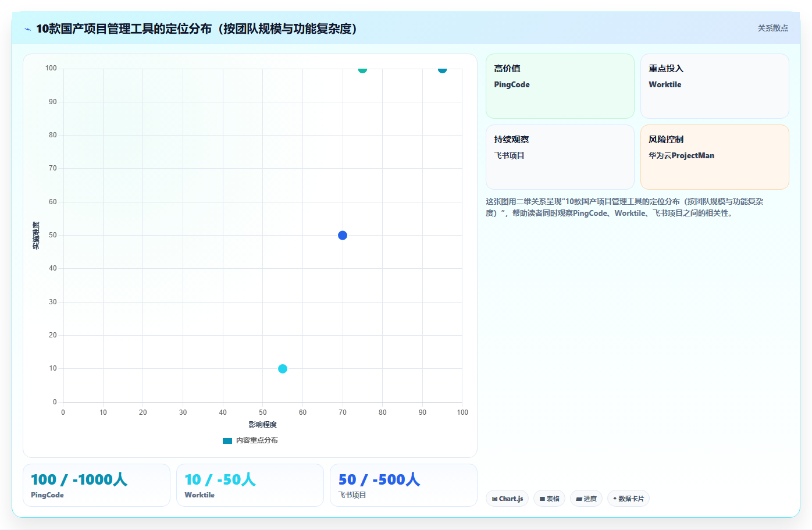The width and height of the screenshot is (812, 530).
Task: Click the 内容重点分布 legend text
Action: coord(257,440)
